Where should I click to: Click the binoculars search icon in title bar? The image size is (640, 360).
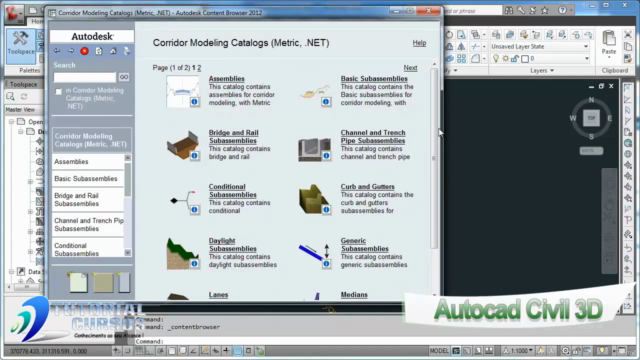[509, 11]
